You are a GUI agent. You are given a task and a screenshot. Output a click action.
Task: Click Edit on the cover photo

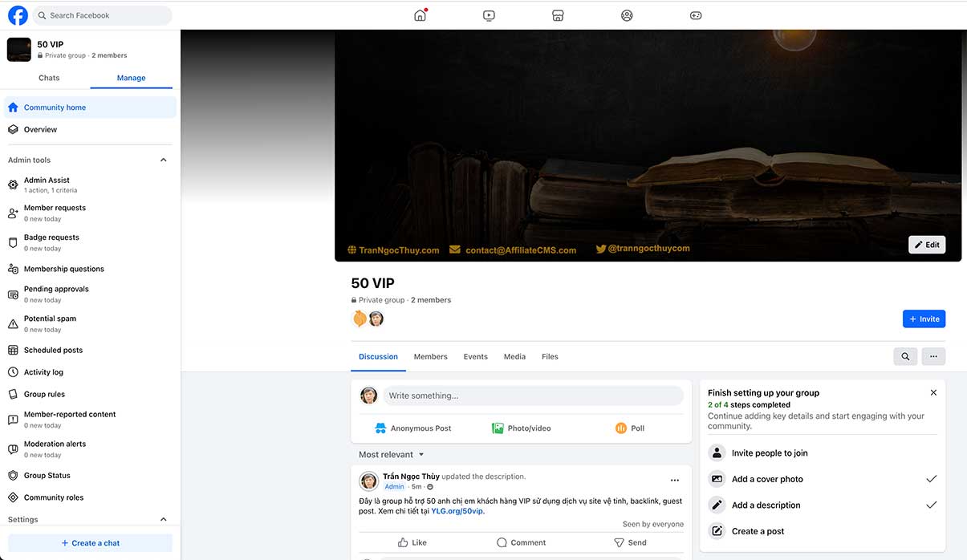point(927,245)
